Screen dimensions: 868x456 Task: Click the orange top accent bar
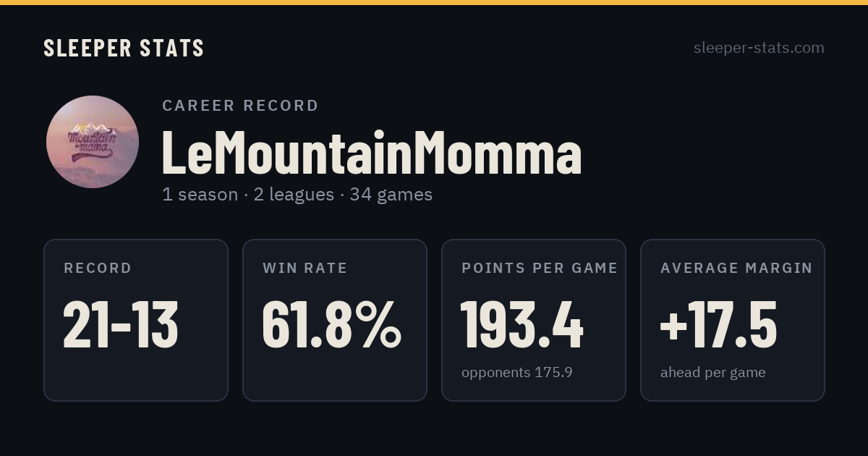click(434, 2)
